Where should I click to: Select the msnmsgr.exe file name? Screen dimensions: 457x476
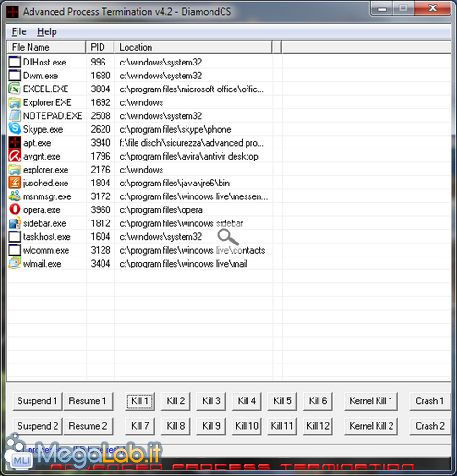[x=47, y=196]
